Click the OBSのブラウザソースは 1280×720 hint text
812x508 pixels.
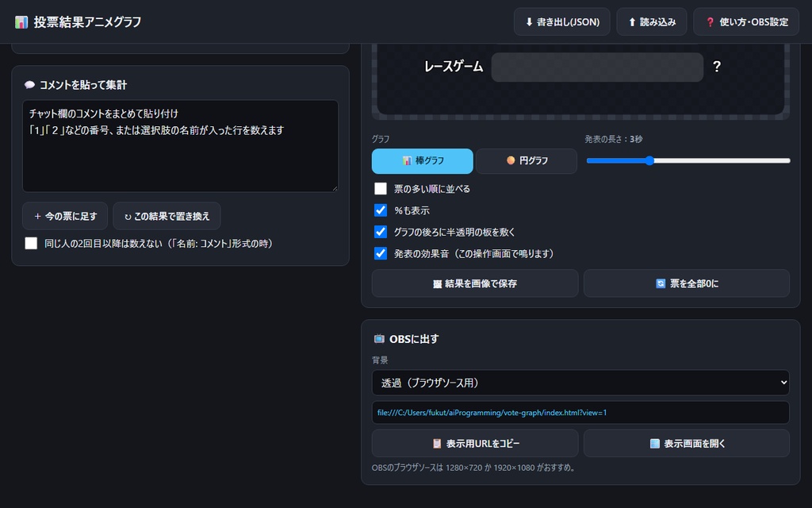474,468
